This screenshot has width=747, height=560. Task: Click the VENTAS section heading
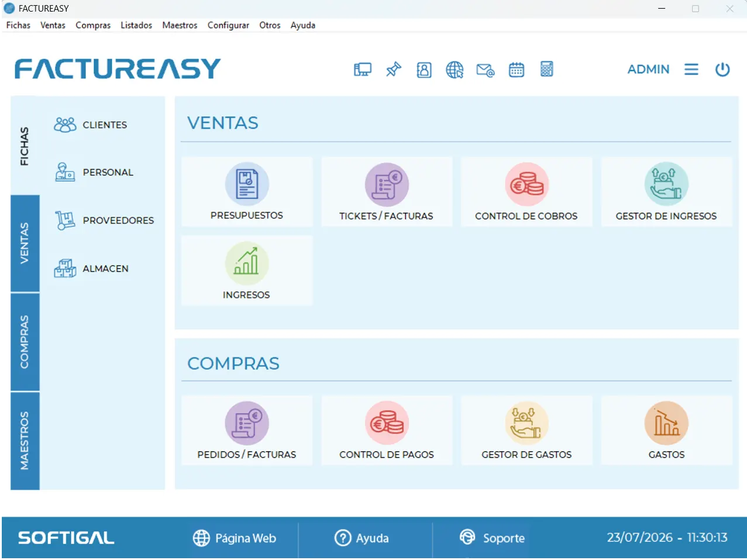click(223, 123)
